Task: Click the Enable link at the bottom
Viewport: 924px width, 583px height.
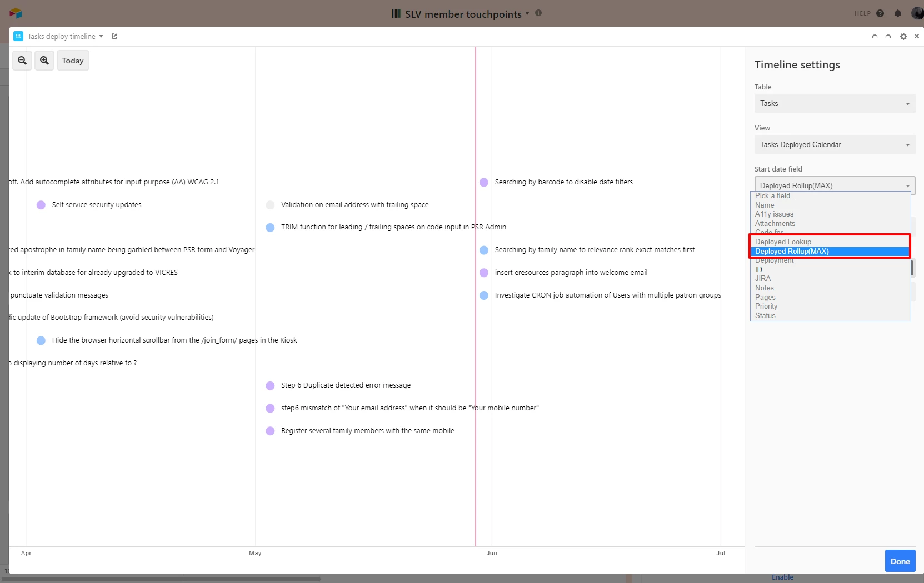Action: pyautogui.click(x=782, y=577)
